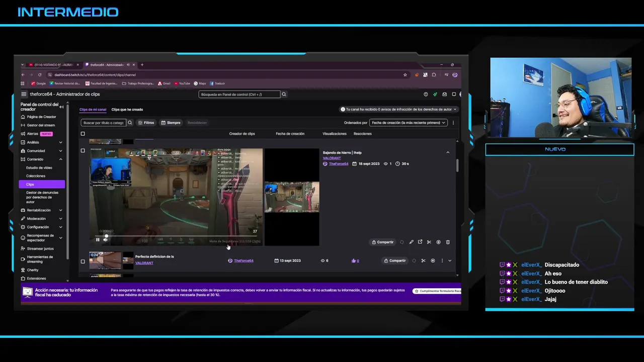Open the help circle icon in top bar
The image size is (644, 362).
tap(426, 94)
